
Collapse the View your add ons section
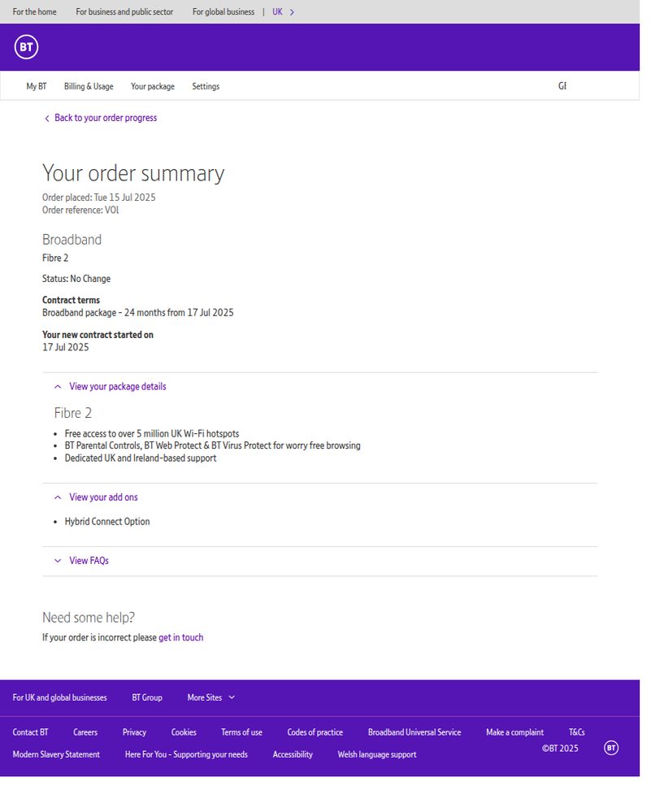click(x=103, y=497)
